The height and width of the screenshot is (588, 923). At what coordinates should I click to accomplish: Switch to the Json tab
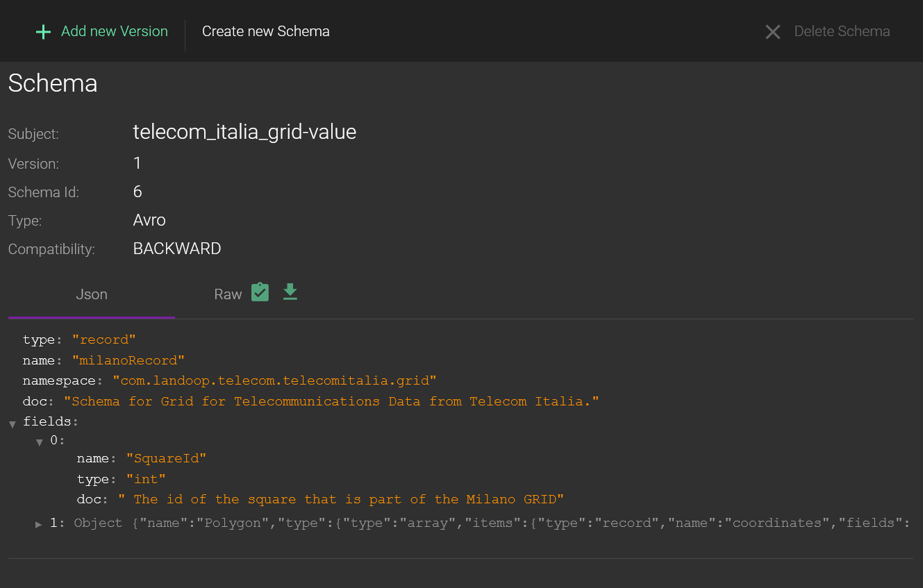tap(92, 294)
